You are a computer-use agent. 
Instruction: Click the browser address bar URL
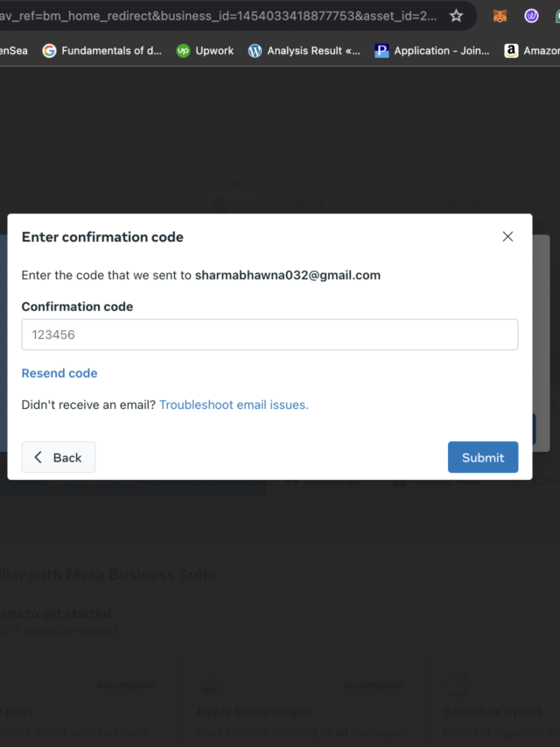219,16
